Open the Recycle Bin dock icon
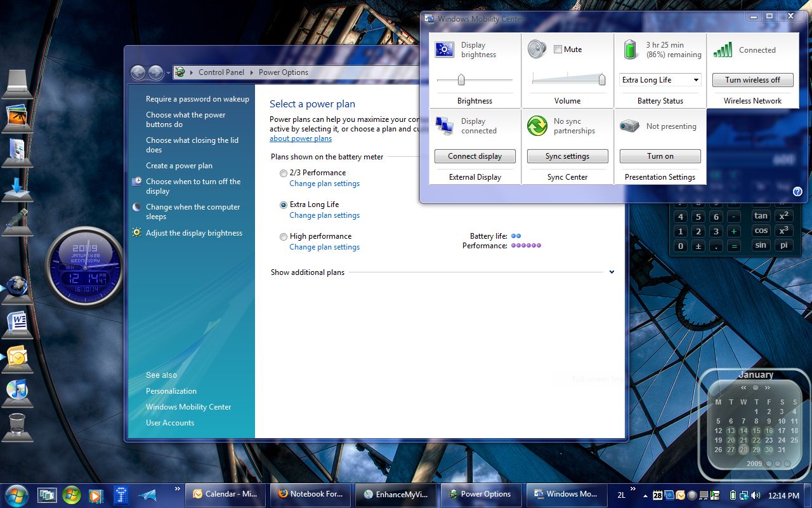Image resolution: width=812 pixels, height=508 pixels. (17, 424)
